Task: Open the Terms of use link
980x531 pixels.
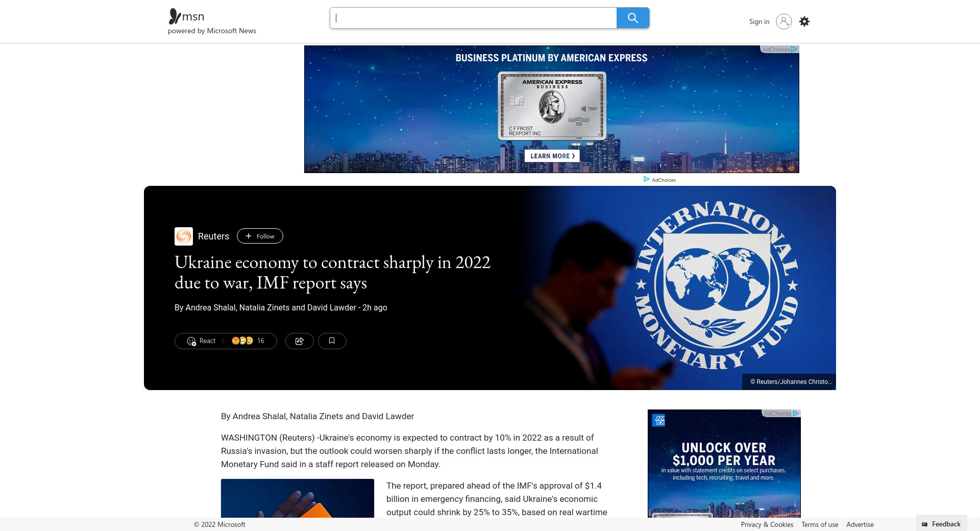Action: coord(820,524)
